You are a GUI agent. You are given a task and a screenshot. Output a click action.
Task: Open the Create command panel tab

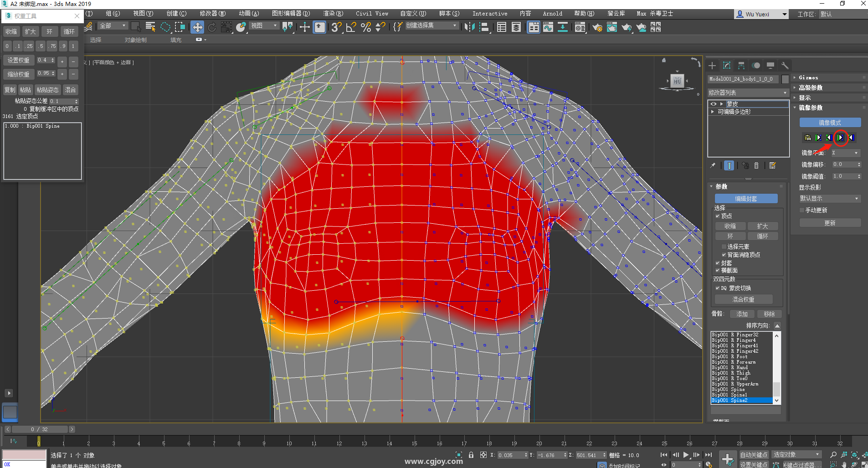(x=712, y=66)
